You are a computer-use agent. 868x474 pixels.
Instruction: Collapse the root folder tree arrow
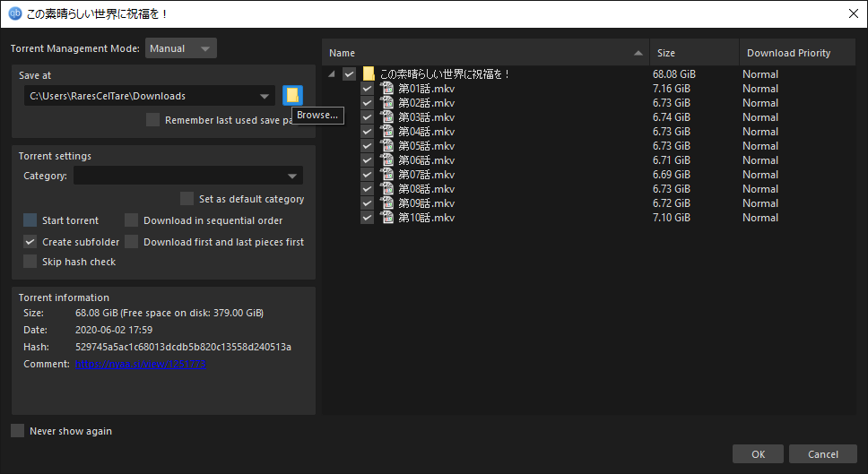[x=332, y=73]
